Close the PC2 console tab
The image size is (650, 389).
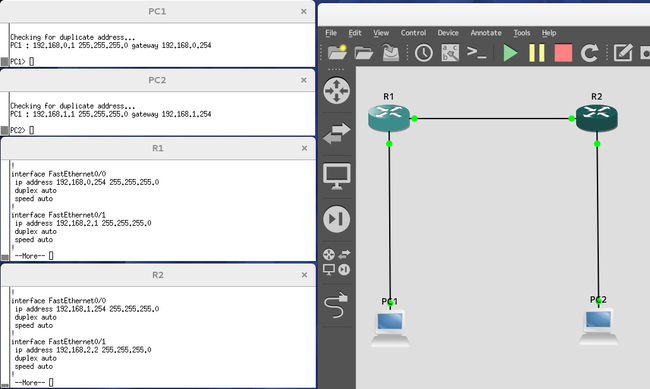(x=304, y=80)
